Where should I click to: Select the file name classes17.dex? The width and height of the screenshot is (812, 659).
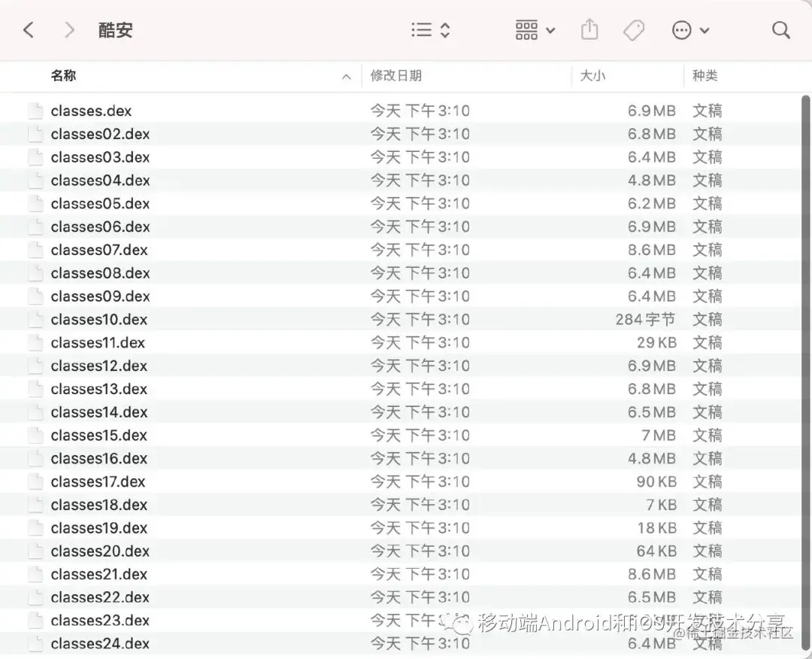point(98,481)
